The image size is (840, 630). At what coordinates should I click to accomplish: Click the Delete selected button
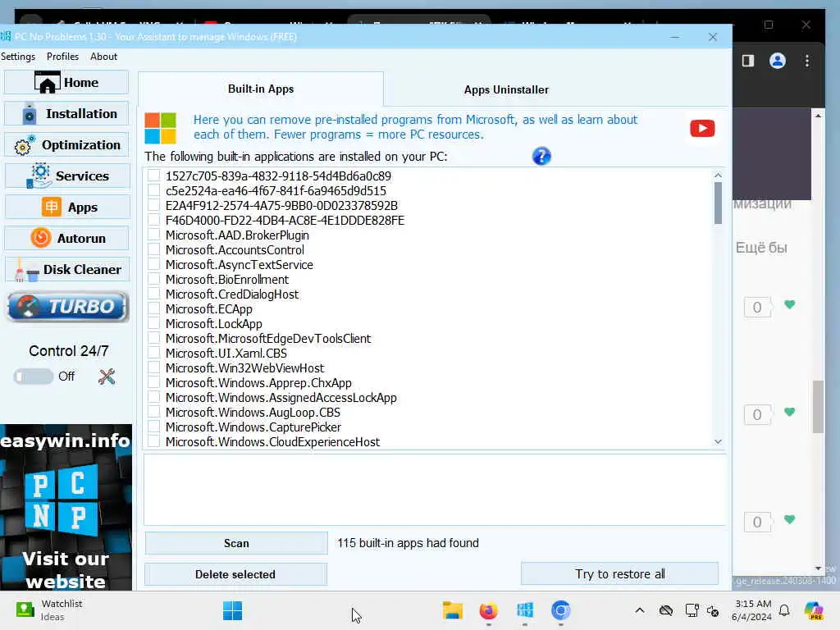click(235, 574)
